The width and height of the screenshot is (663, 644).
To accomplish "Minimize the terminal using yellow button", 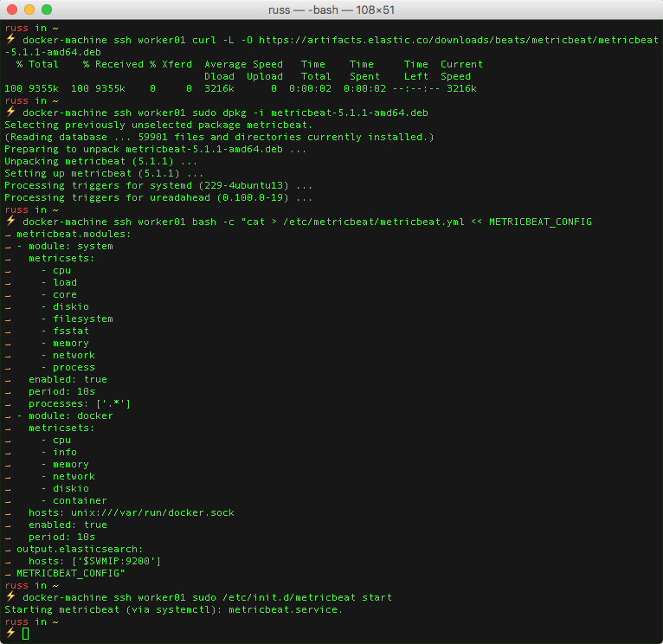I will coord(29,10).
